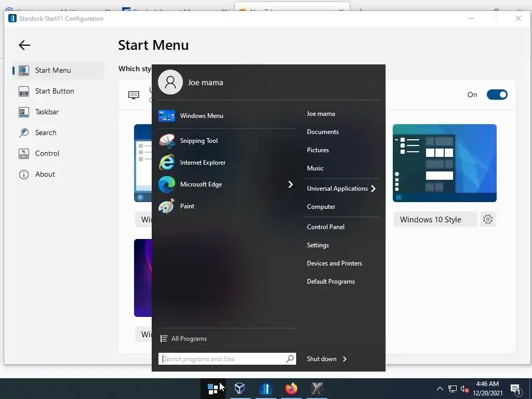Open the Joe mama user folder link
Viewport: 532px width, 399px height.
[321, 114]
